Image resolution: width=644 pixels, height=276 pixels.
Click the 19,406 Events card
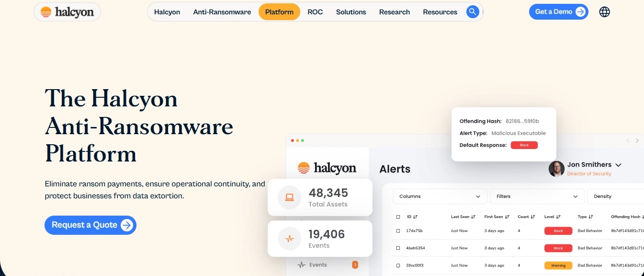(320, 238)
